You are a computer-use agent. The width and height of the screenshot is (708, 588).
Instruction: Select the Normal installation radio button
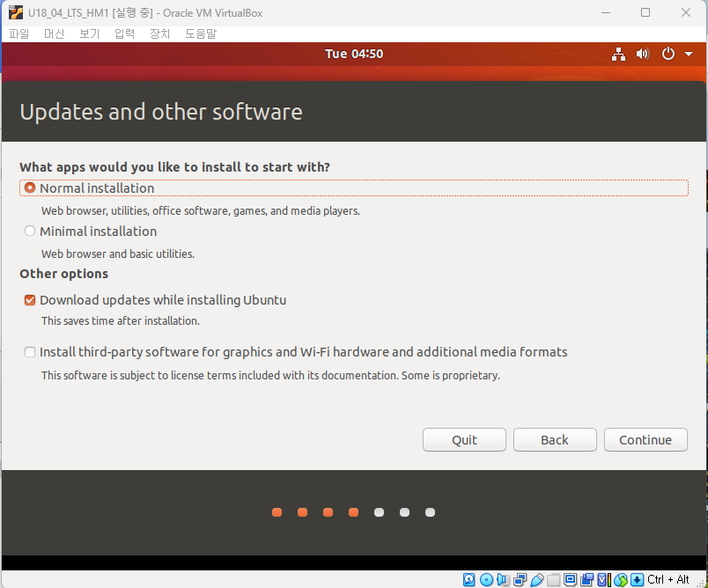(x=30, y=187)
